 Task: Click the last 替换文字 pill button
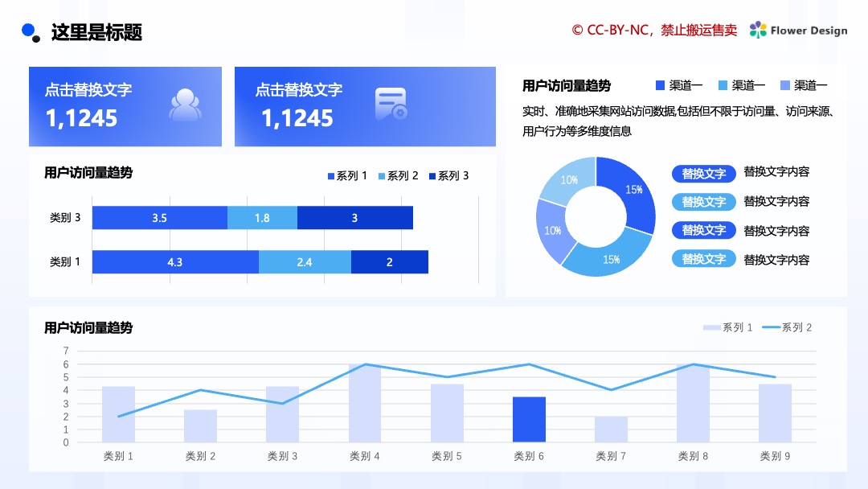(703, 259)
